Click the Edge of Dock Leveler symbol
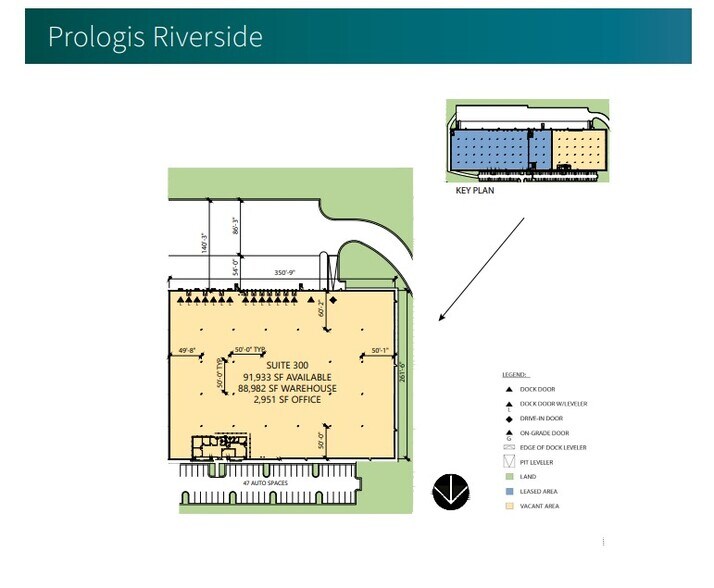 (x=508, y=448)
